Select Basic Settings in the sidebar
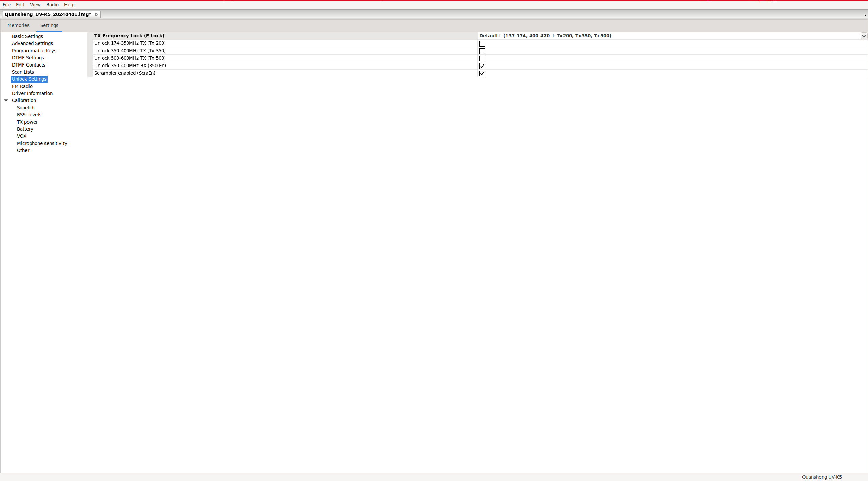This screenshot has width=868, height=481. tap(27, 36)
